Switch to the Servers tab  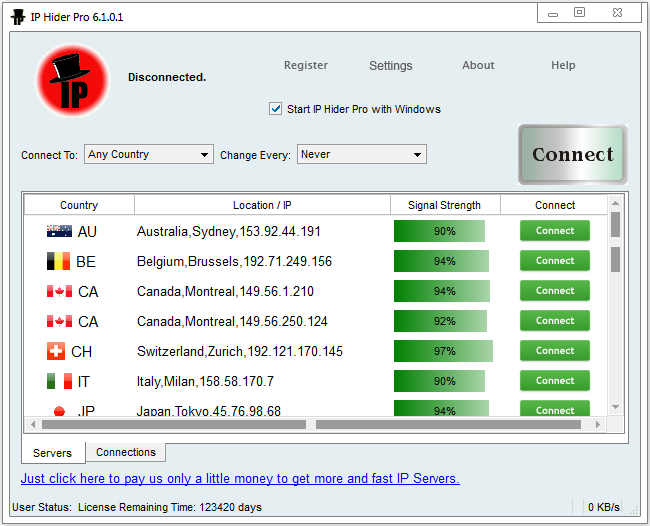tap(53, 453)
